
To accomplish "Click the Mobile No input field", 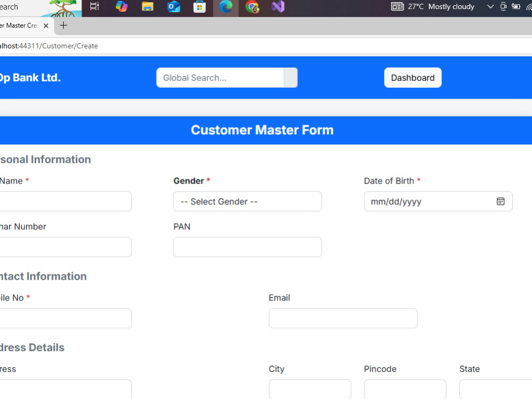I will 66,318.
